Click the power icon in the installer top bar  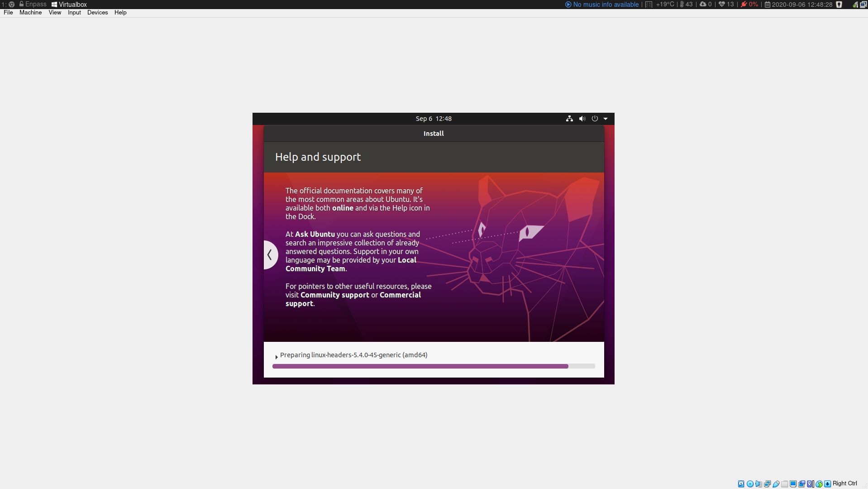coord(595,119)
